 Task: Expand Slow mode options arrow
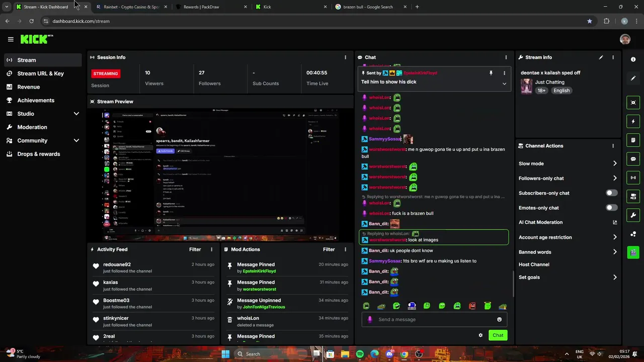[615, 163]
